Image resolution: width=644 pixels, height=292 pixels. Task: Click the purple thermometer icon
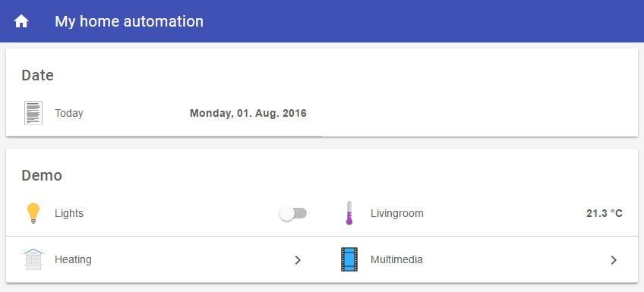point(349,213)
